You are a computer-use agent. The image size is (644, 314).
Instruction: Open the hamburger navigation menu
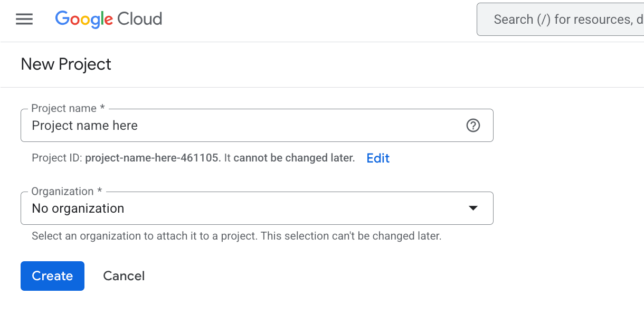24,20
